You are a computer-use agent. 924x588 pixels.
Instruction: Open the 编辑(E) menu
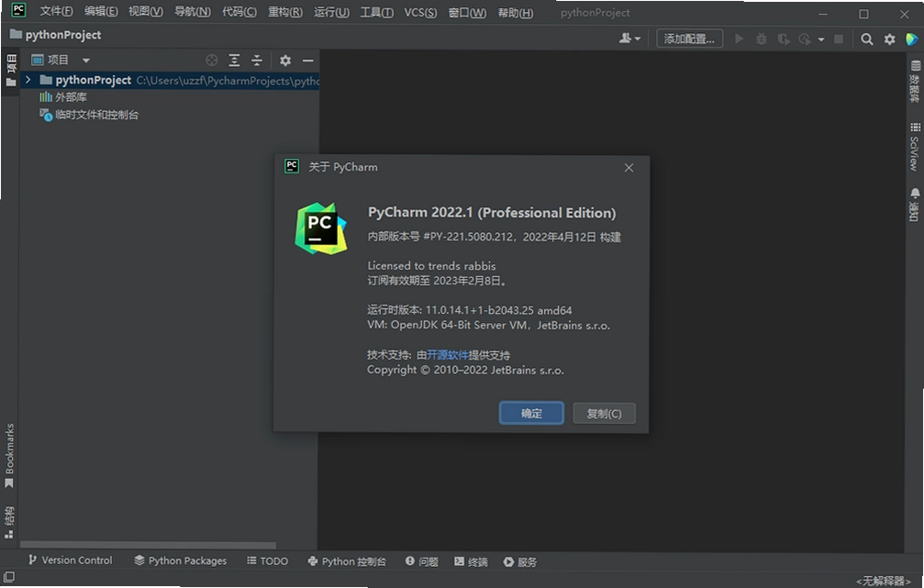pos(101,12)
